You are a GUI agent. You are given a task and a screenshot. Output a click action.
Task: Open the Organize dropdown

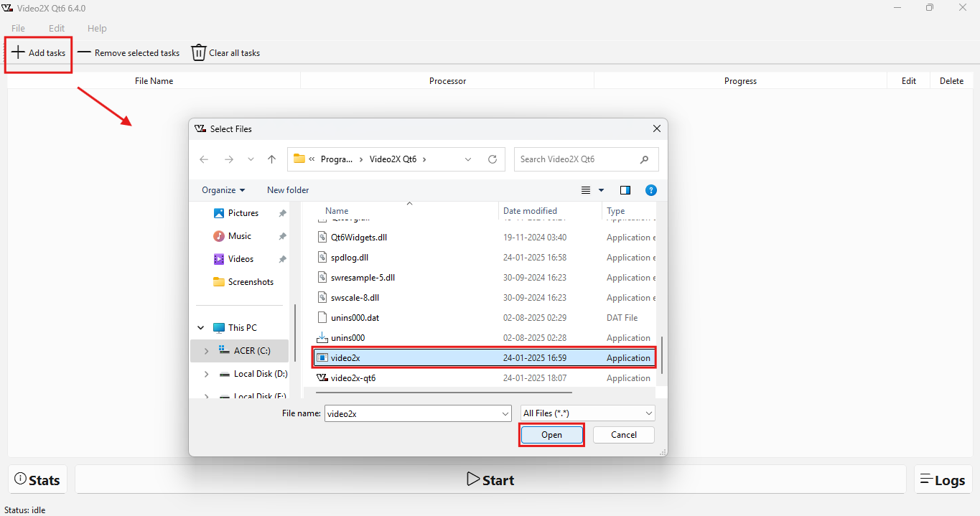tap(223, 190)
